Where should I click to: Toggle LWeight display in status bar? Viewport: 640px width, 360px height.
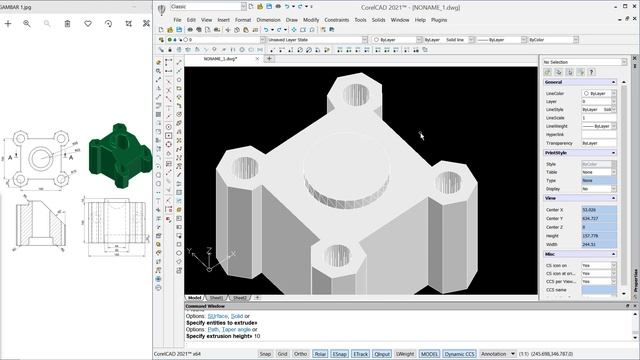pos(405,354)
